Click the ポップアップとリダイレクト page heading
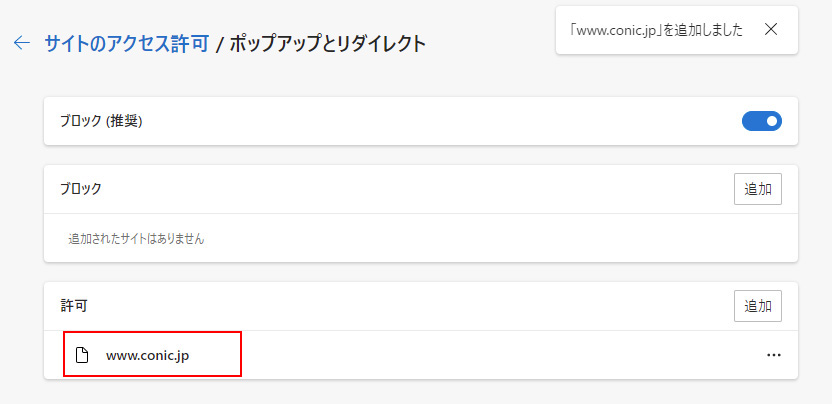The width and height of the screenshot is (832, 404). point(328,44)
